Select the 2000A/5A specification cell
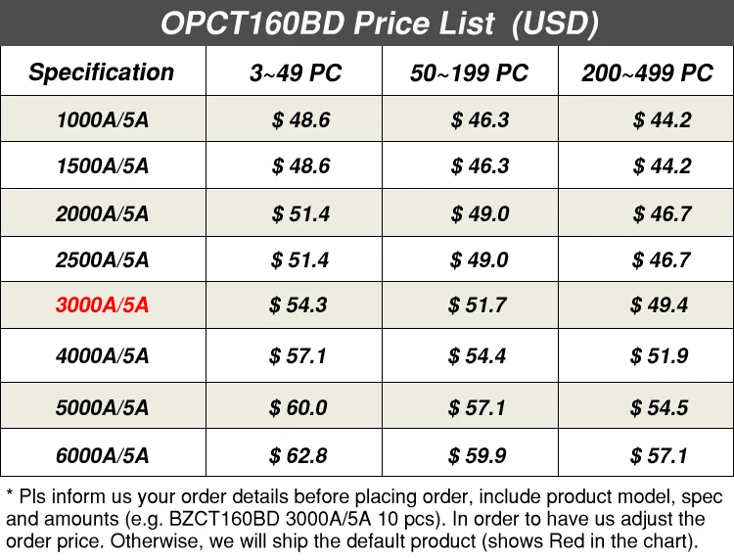The width and height of the screenshot is (734, 560). [103, 213]
